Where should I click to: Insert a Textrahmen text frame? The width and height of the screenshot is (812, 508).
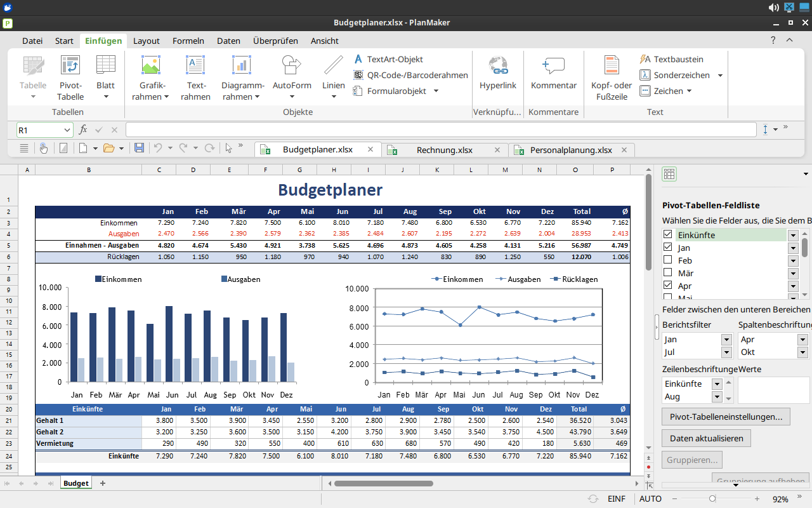pos(195,77)
